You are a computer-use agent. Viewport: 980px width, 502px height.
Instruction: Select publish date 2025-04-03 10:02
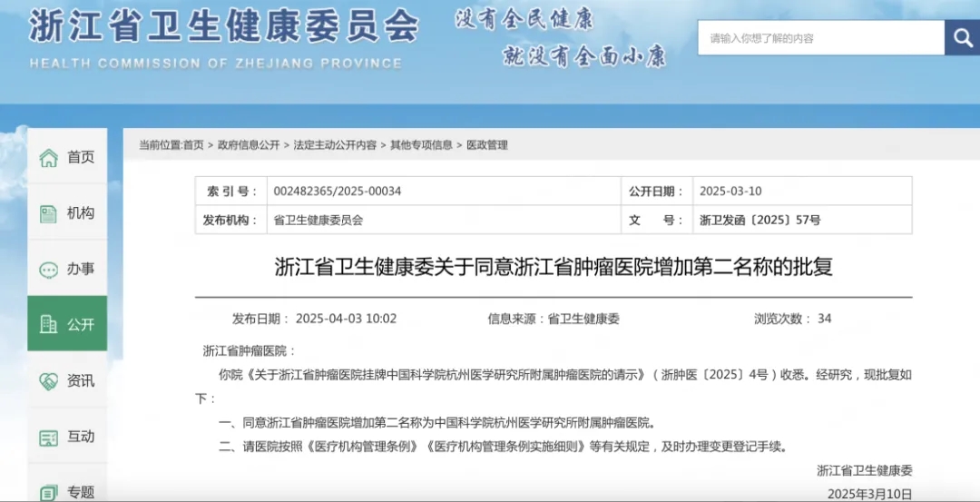coord(346,319)
